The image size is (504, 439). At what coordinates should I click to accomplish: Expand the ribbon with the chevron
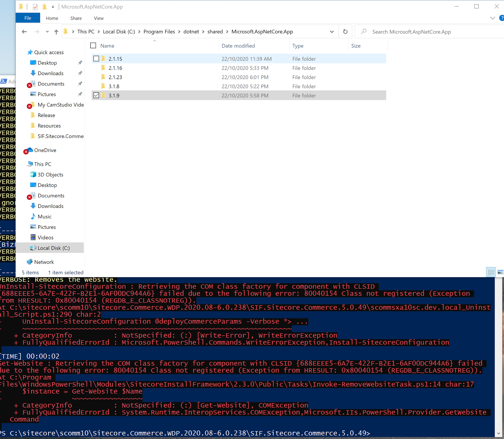tap(492, 18)
